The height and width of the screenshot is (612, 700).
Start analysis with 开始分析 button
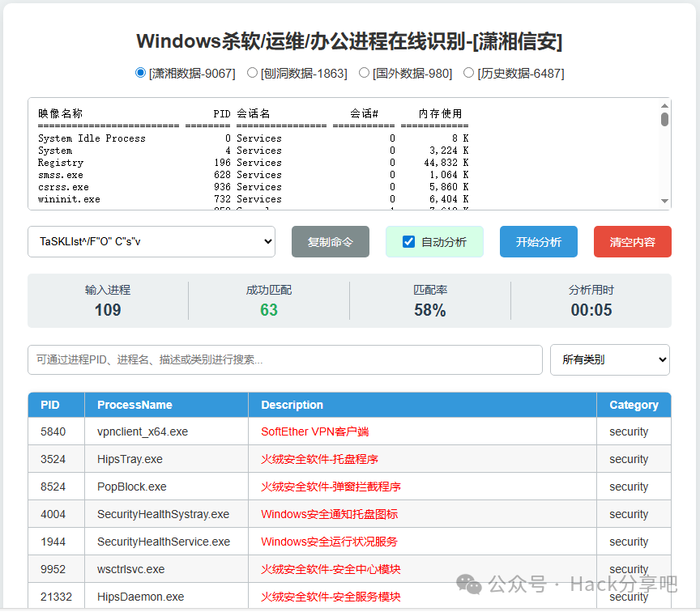pos(539,242)
